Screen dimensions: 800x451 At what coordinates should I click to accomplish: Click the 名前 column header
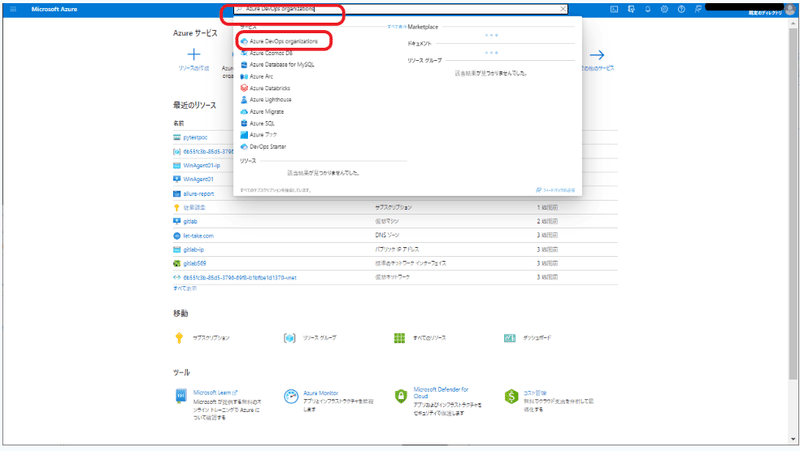point(179,123)
